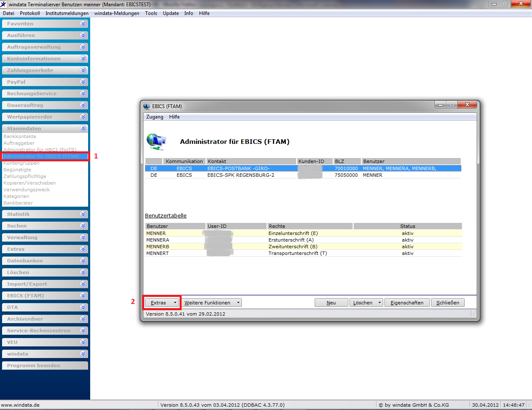This screenshot has height=410, width=532.
Task: Open Eigenschaften for the selected contact
Action: [407, 303]
